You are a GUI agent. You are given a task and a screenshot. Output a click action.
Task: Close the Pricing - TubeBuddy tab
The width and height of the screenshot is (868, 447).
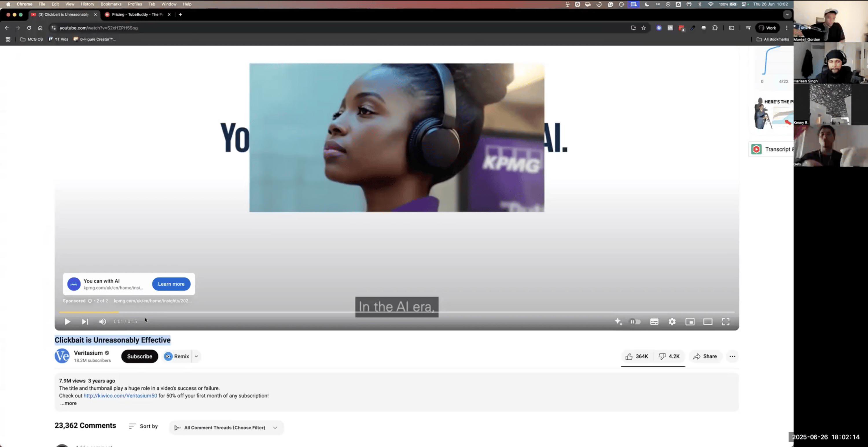point(169,14)
